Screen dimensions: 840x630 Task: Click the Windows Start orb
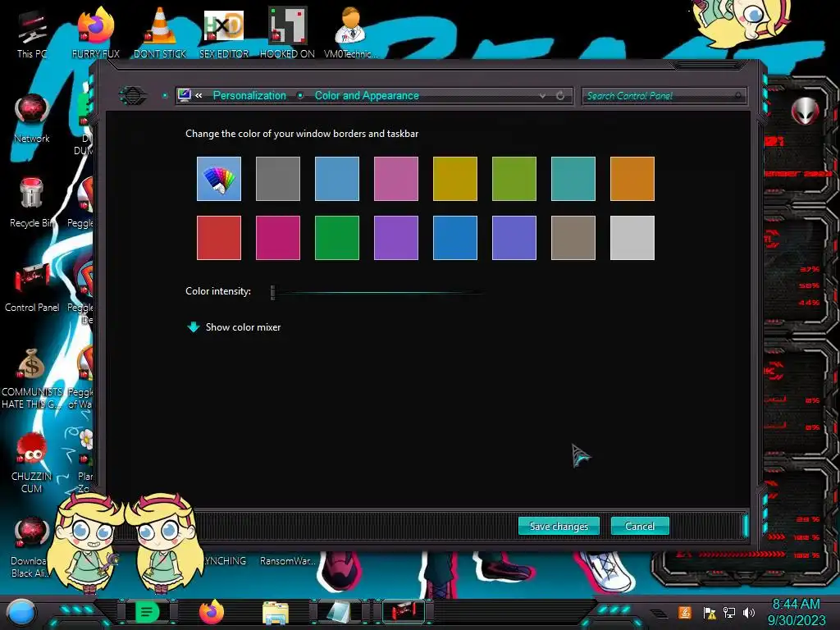21,612
